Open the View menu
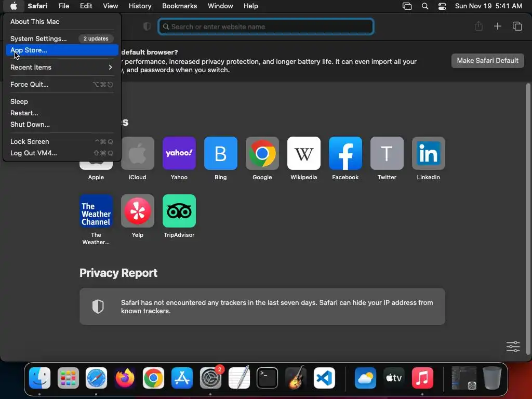 pos(110,6)
